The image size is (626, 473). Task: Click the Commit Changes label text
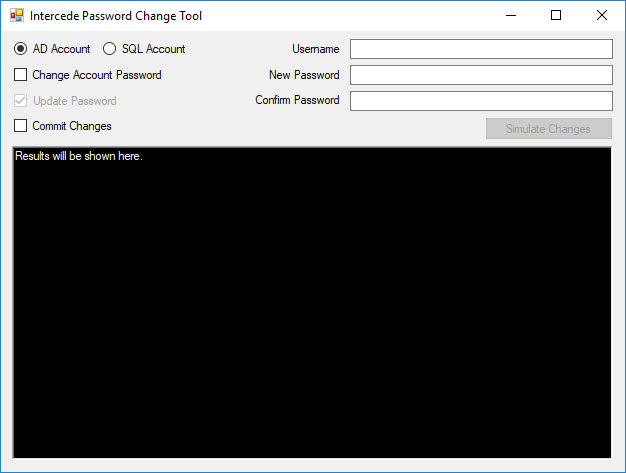(72, 126)
